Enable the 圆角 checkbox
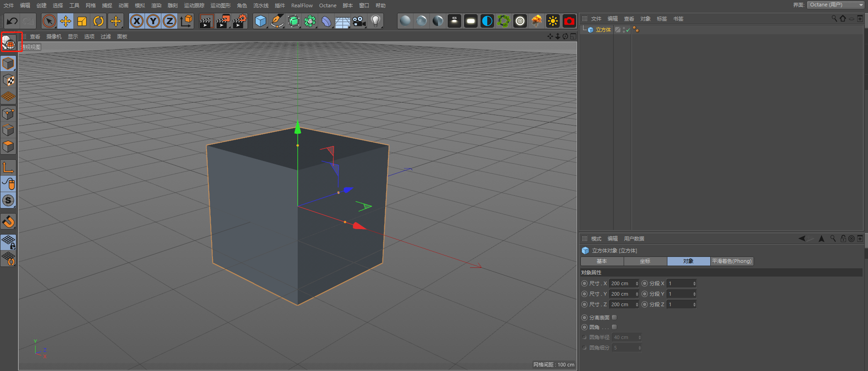 pos(614,327)
